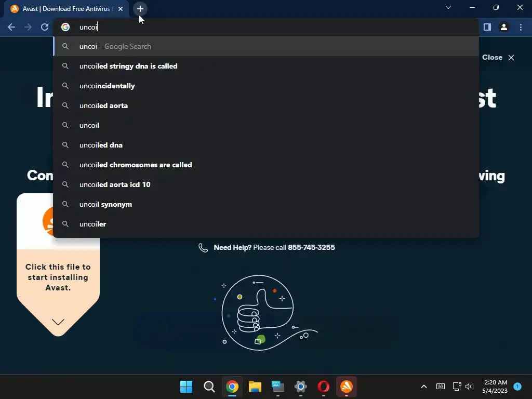The width and height of the screenshot is (532, 399).
Task: Select 'uncoi - Google Search' suggestion
Action: click(267, 46)
